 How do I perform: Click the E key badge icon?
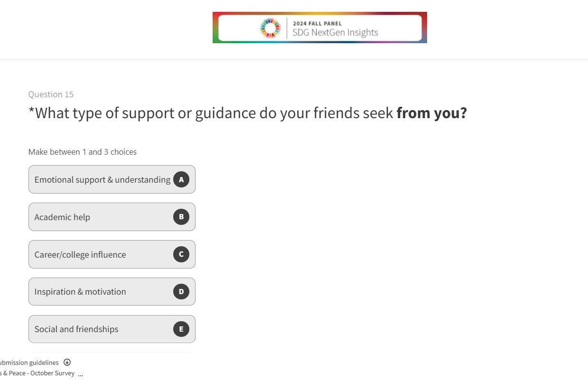coord(181,329)
